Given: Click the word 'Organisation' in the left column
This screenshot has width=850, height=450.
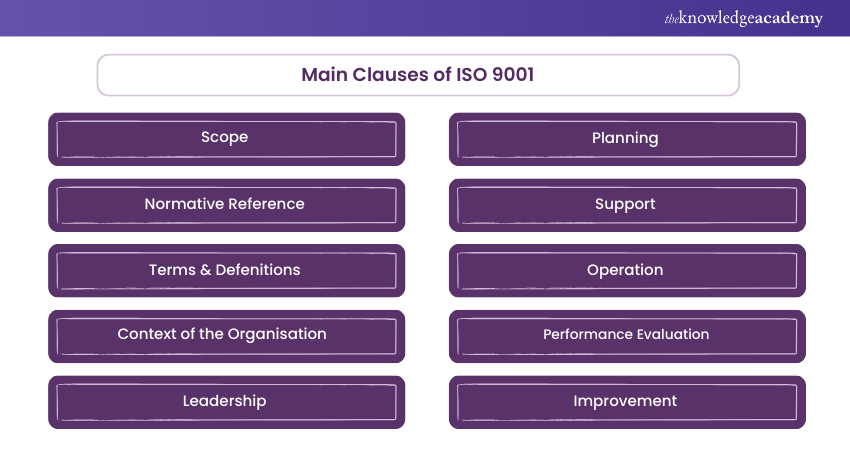Looking at the screenshot, I should tap(280, 334).
